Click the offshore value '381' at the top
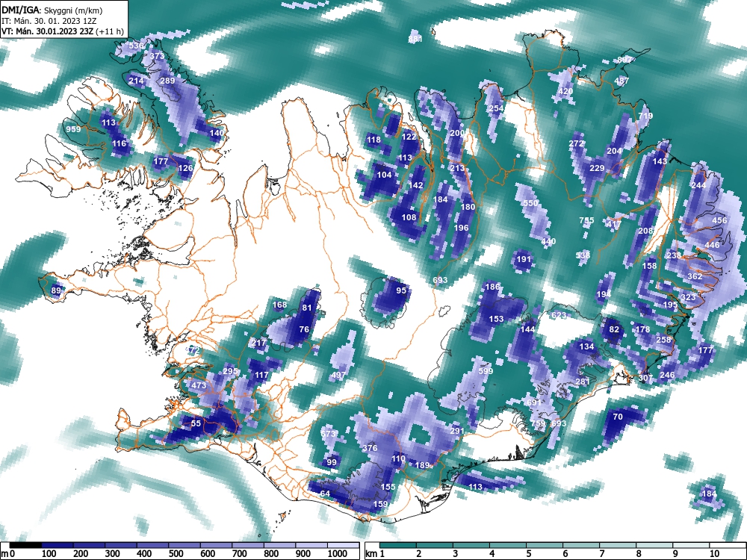This screenshot has height=560, width=747. pos(415,39)
